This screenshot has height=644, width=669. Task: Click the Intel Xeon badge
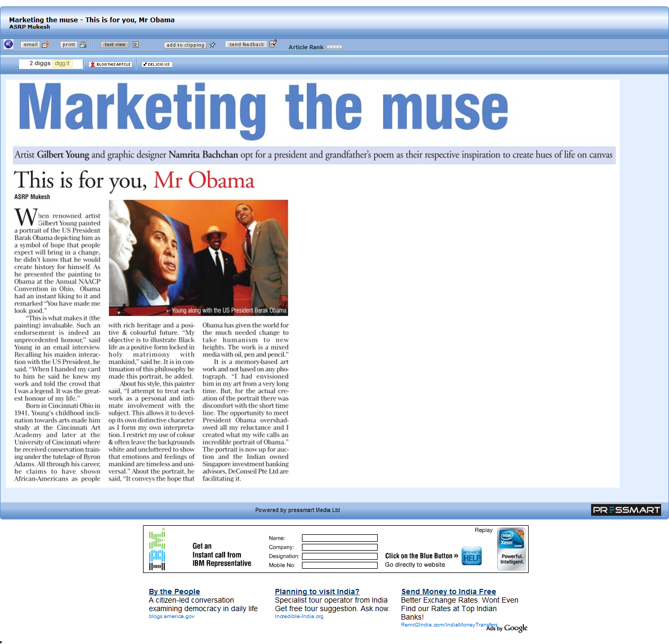(512, 549)
